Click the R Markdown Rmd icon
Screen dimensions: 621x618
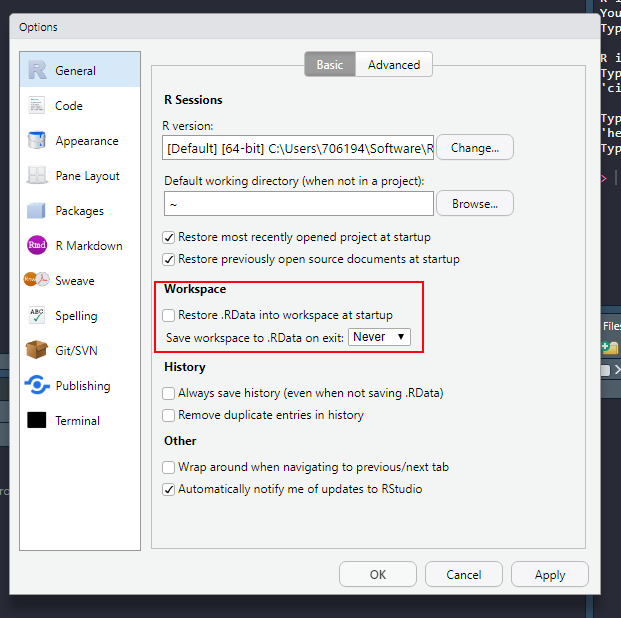pos(37,245)
